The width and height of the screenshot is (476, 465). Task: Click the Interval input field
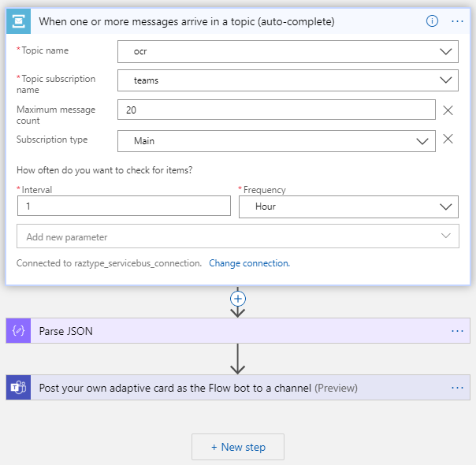125,206
